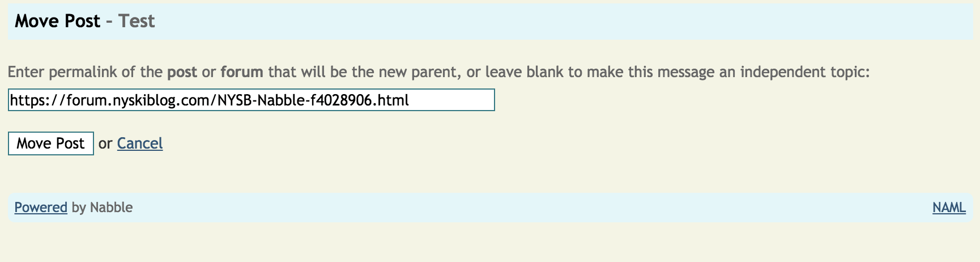Image resolution: width=980 pixels, height=262 pixels.
Task: Click the bold word "post" in instructions
Action: pos(182,72)
